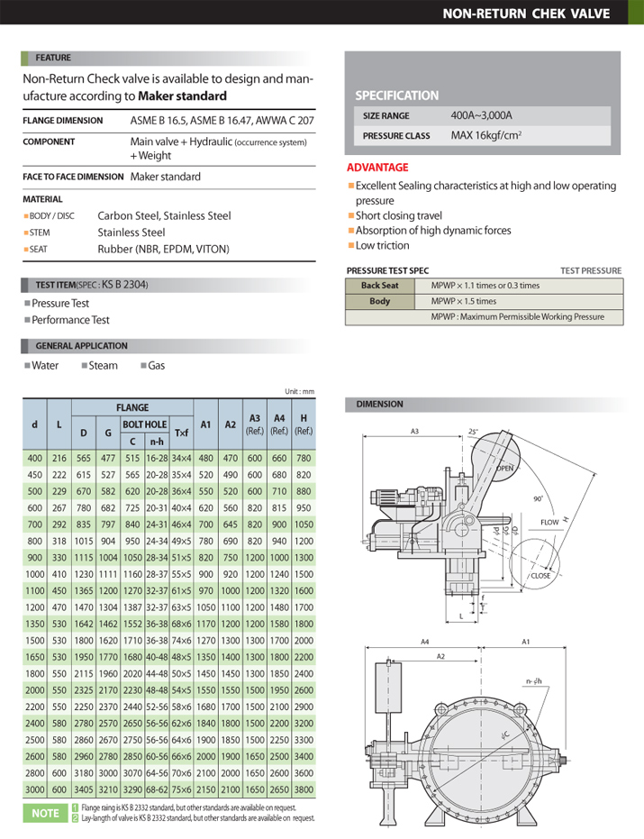
Task: Click the front-view circular valve drawing
Action: point(466,741)
